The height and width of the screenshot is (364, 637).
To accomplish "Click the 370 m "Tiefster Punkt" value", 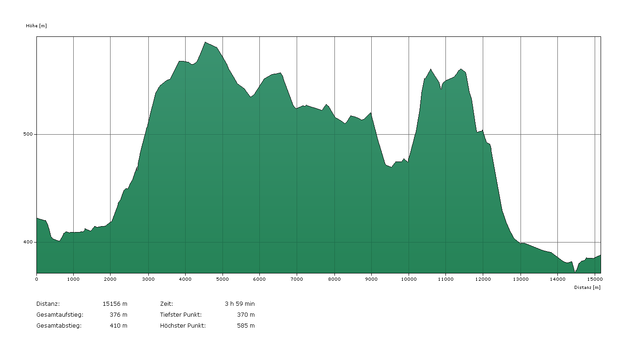I will (x=246, y=314).
